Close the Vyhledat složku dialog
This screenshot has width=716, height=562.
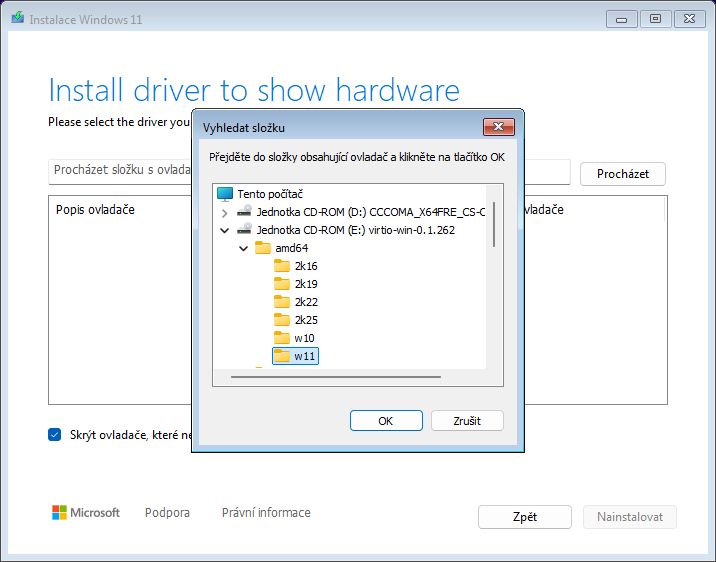499,126
